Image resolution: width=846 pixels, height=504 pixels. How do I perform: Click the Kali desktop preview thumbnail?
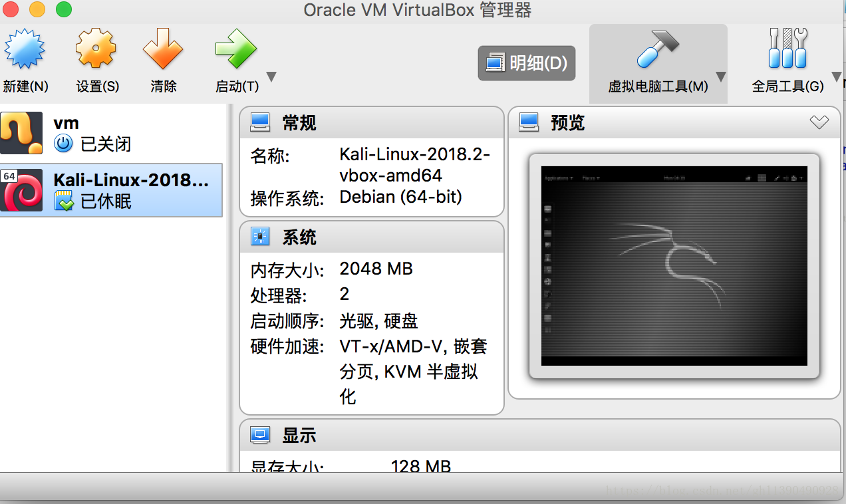tap(674, 265)
